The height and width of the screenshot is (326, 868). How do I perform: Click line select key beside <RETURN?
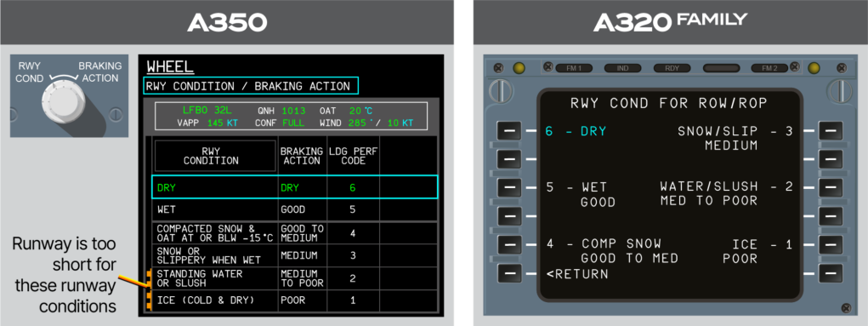[x=509, y=272]
